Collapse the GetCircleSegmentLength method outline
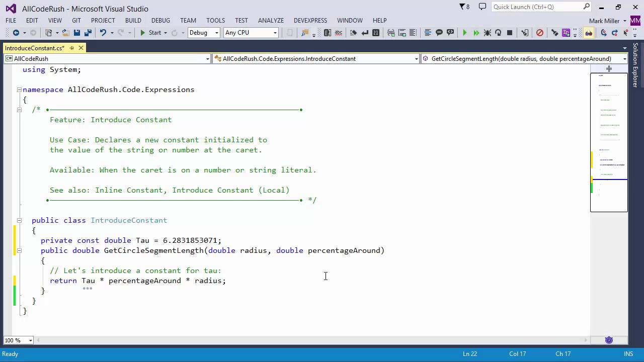 click(x=19, y=250)
